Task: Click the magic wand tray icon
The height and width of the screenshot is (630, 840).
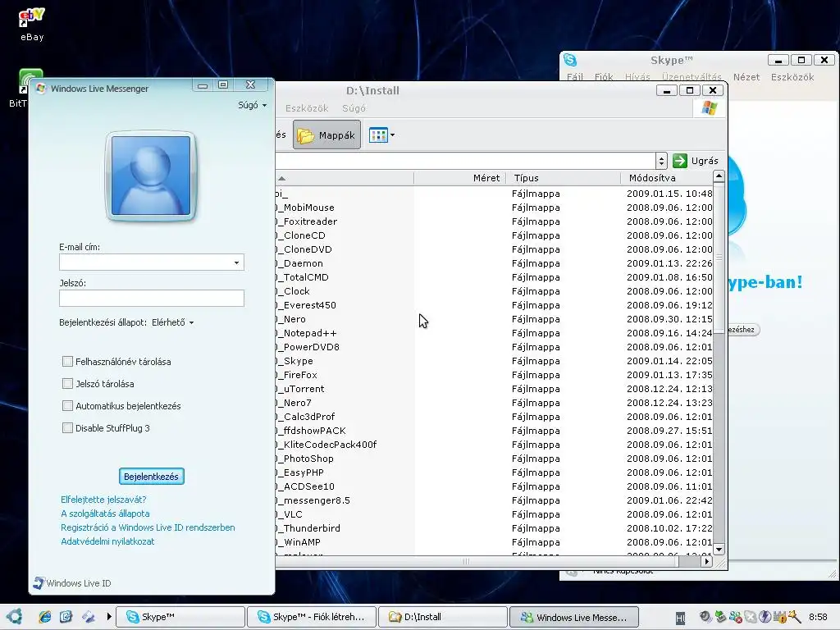Action: pos(794,617)
